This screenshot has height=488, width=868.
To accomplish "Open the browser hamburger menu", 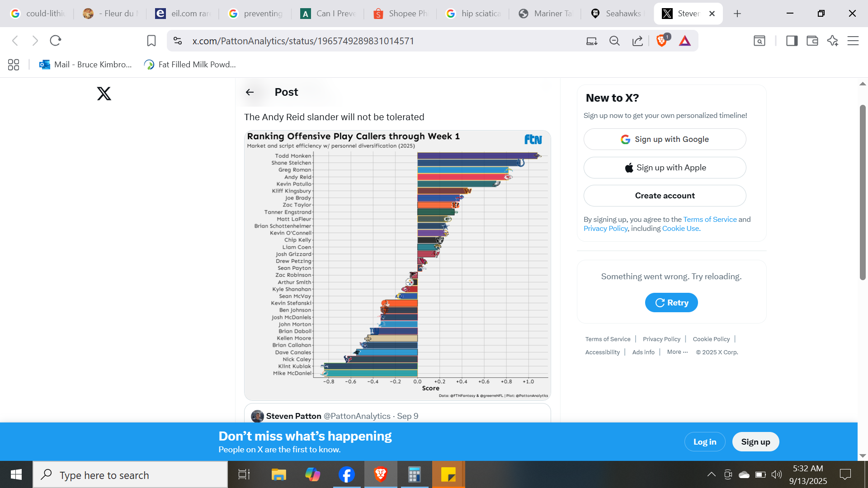I will 853,41.
